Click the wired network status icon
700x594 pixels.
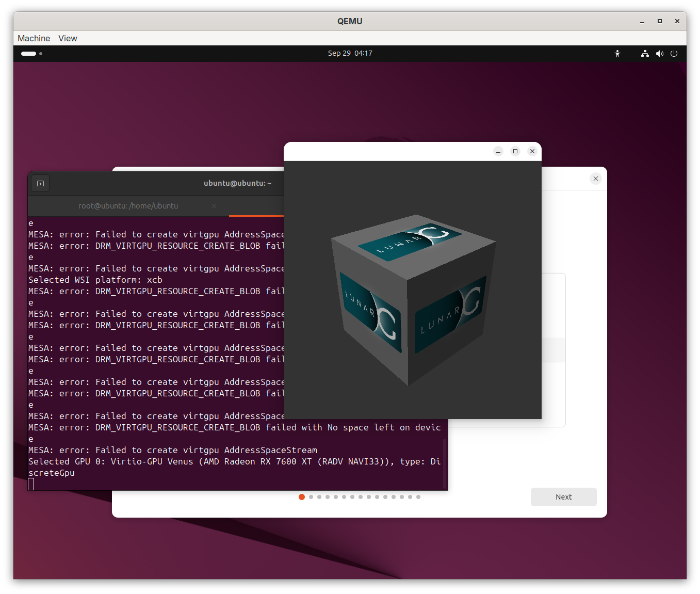pyautogui.click(x=645, y=54)
